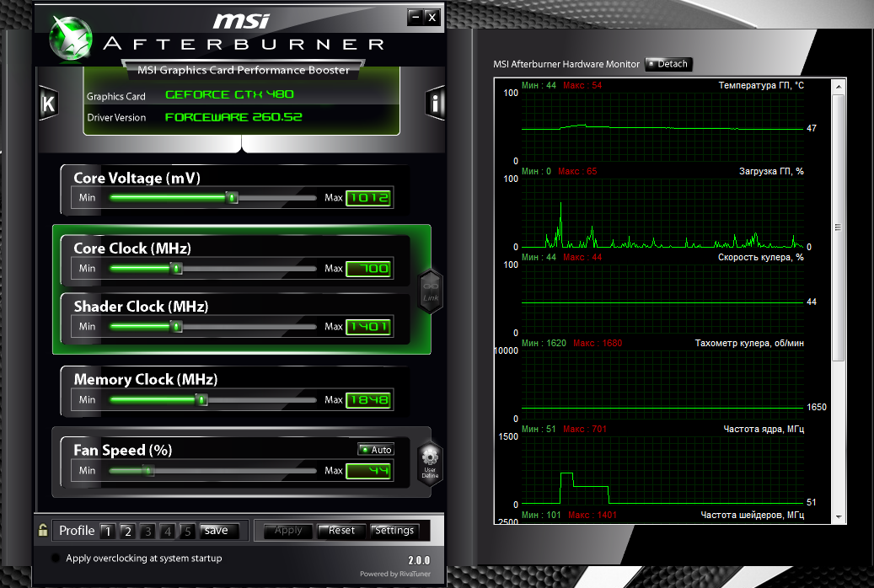Click Powered by RivaTuner text

[x=395, y=574]
